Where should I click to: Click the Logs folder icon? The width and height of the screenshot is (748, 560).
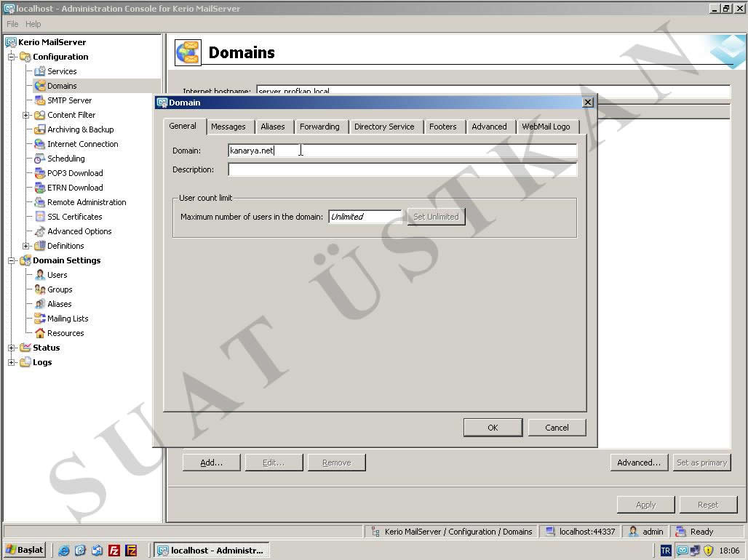[x=25, y=362]
